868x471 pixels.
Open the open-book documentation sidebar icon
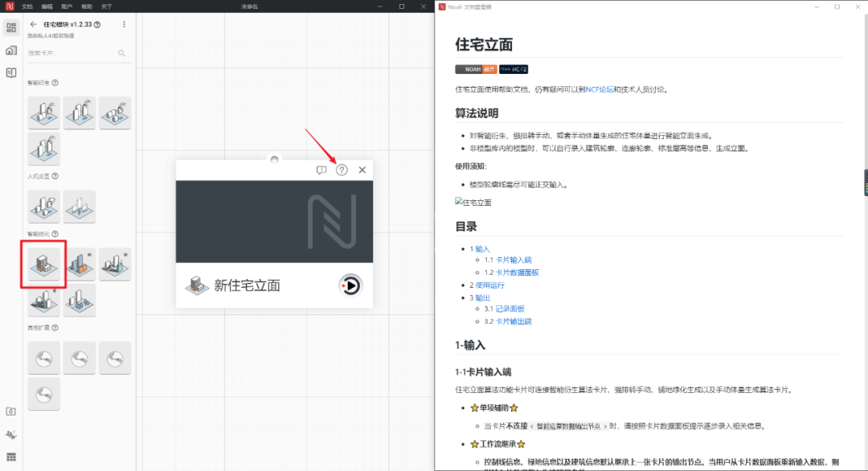tap(11, 72)
